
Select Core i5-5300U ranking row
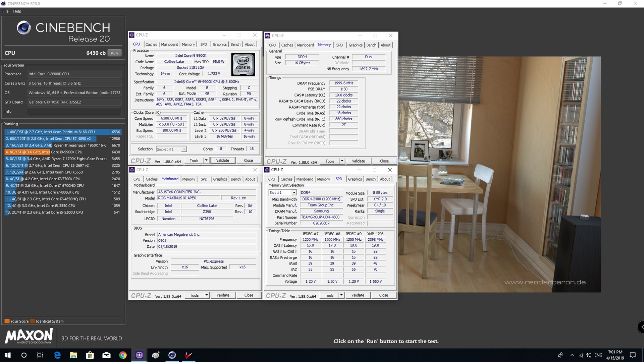(x=63, y=212)
